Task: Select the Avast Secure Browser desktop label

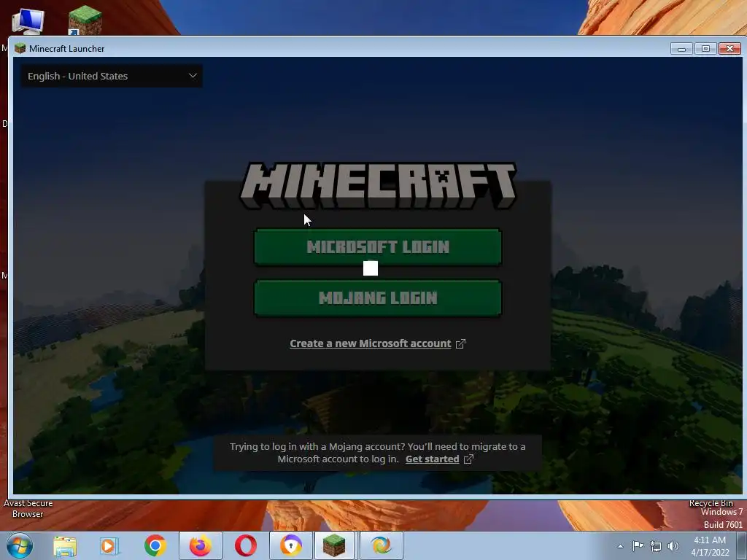Action: pos(28,508)
